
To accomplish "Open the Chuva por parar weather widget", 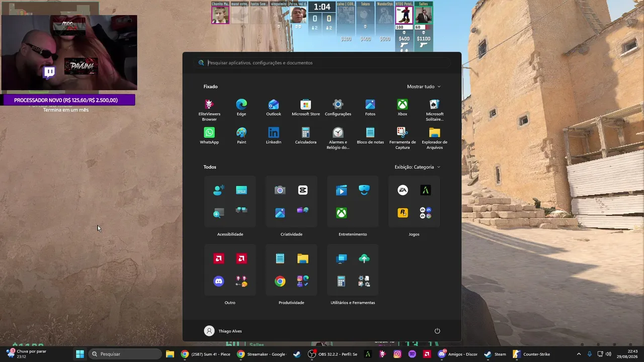I will pyautogui.click(x=27, y=354).
